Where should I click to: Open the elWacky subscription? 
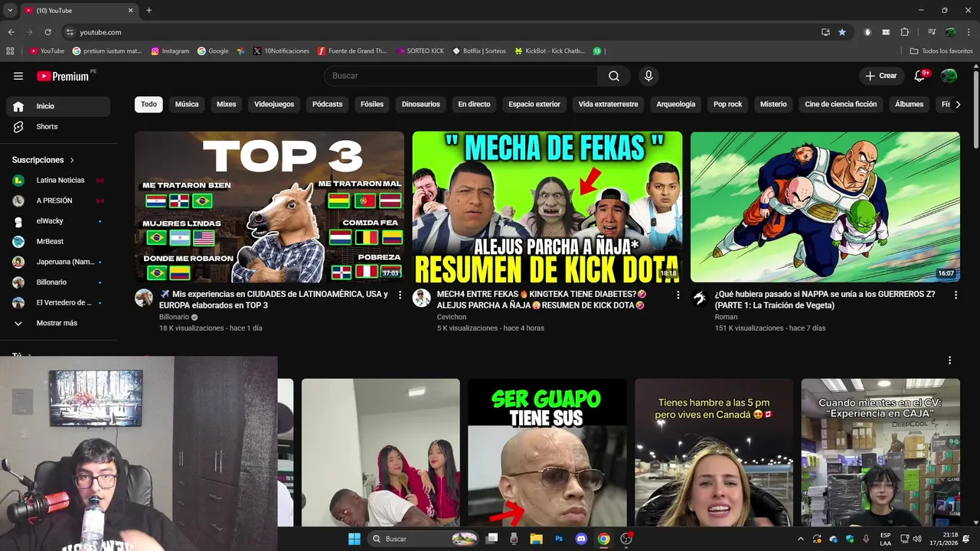coord(58,221)
